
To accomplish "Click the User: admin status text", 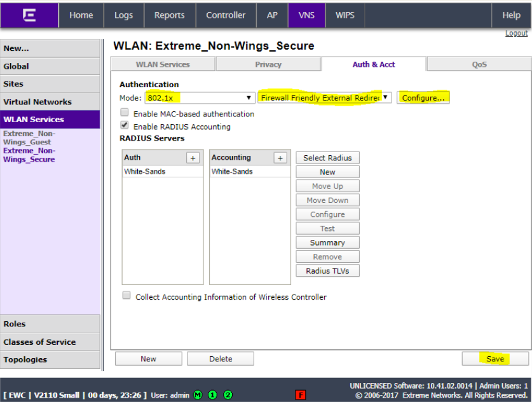I will click(170, 395).
